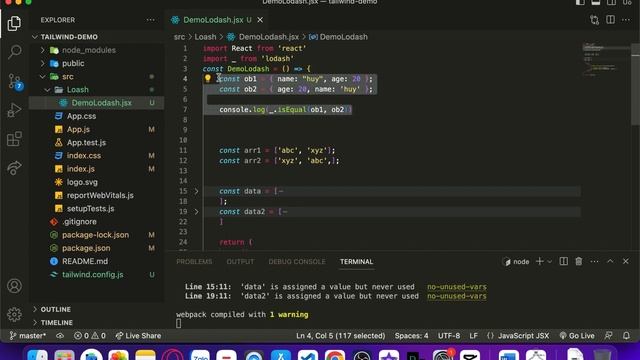Select the TERMINAL panel tab
Image resolution: width=640 pixels, height=360 pixels.
point(356,262)
